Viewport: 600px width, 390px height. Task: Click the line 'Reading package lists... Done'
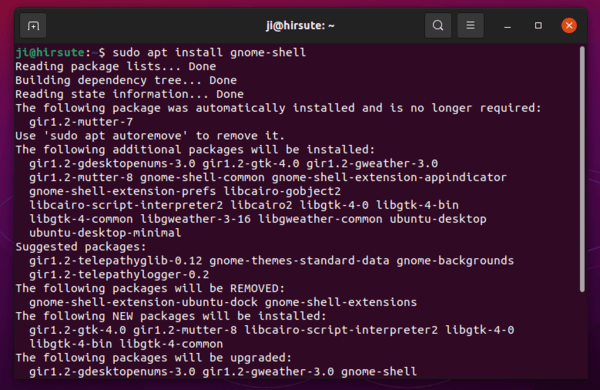point(116,66)
